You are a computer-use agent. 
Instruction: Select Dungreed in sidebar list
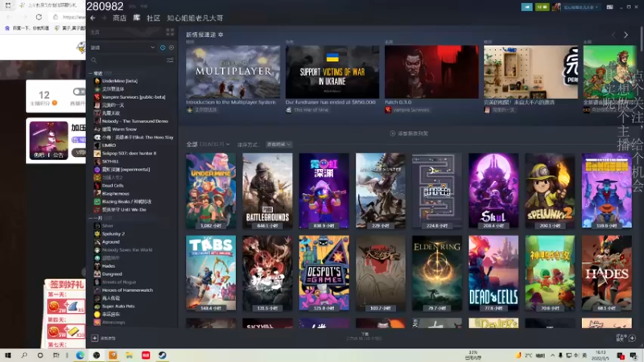click(112, 274)
